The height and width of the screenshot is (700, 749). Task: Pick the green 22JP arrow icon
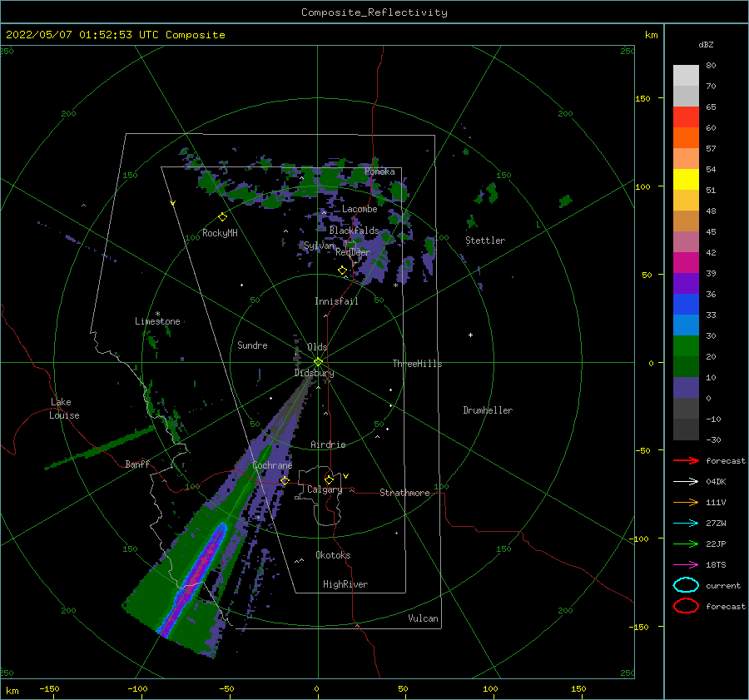point(686,544)
